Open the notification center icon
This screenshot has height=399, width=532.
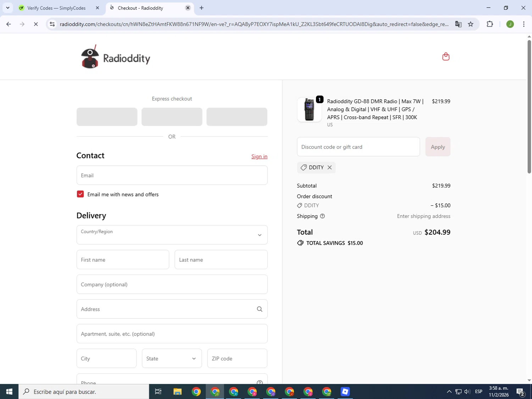(520, 392)
